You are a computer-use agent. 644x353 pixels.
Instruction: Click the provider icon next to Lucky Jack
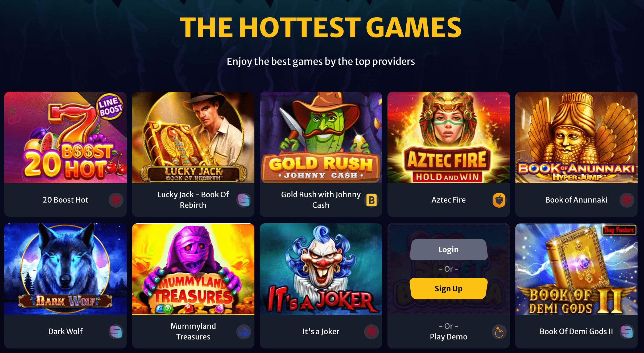tap(244, 200)
